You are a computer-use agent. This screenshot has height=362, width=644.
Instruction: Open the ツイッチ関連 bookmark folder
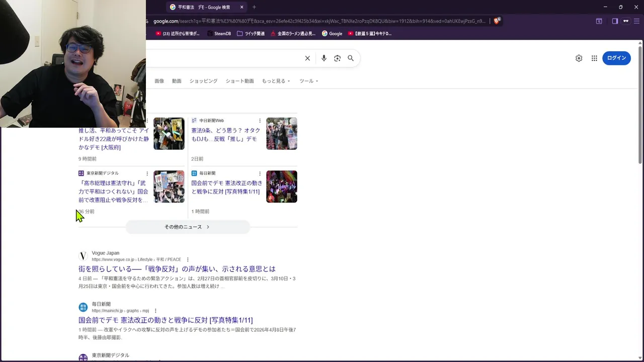tap(251, 34)
